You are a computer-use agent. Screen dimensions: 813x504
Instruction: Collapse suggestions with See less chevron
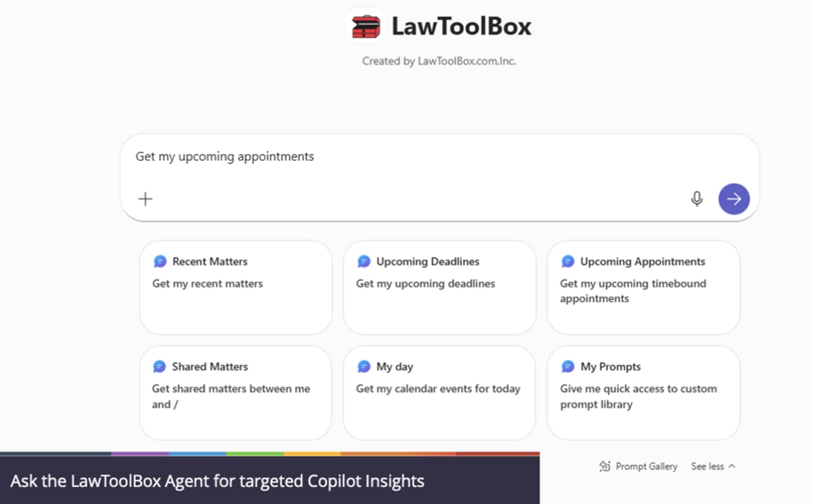732,466
